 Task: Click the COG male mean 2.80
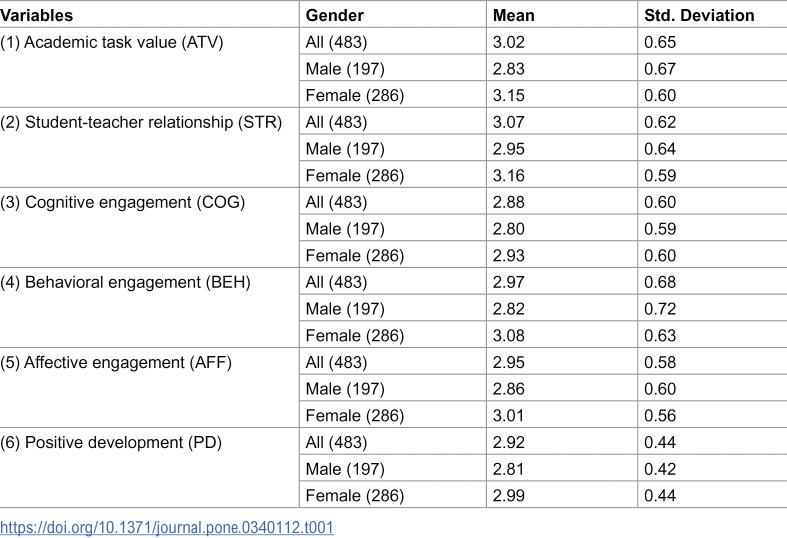tap(508, 229)
